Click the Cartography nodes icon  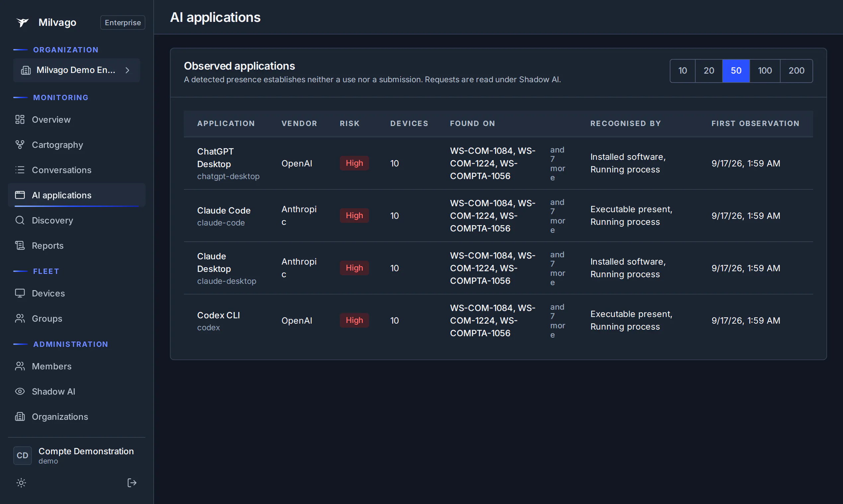tap(20, 145)
